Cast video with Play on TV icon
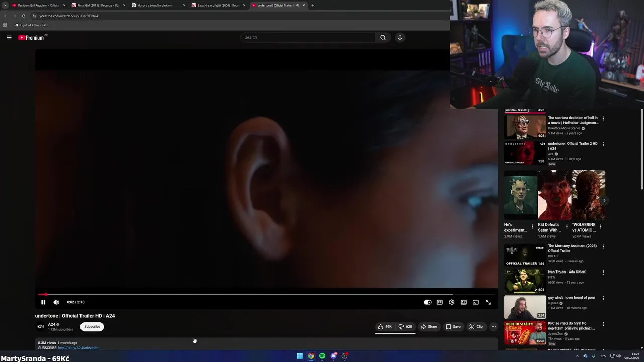The image size is (644, 362). pyautogui.click(x=476, y=302)
